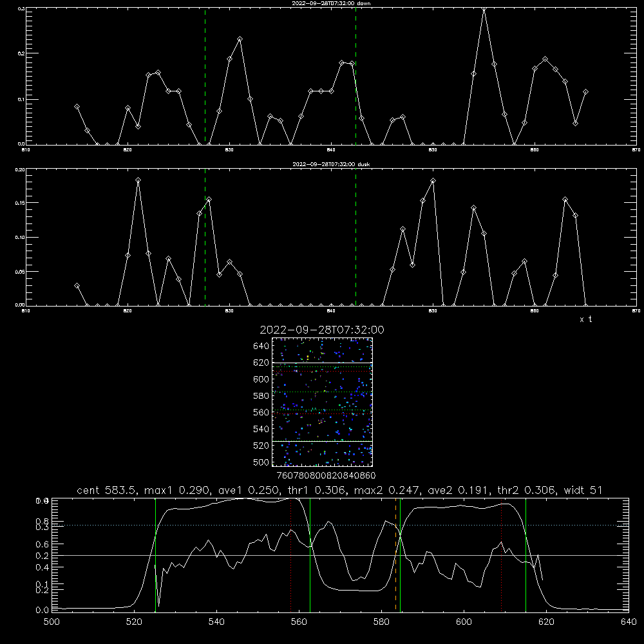Screen dimensions: 644x644
Task: Select the 'thr2 0.306' value
Action: (x=526, y=490)
